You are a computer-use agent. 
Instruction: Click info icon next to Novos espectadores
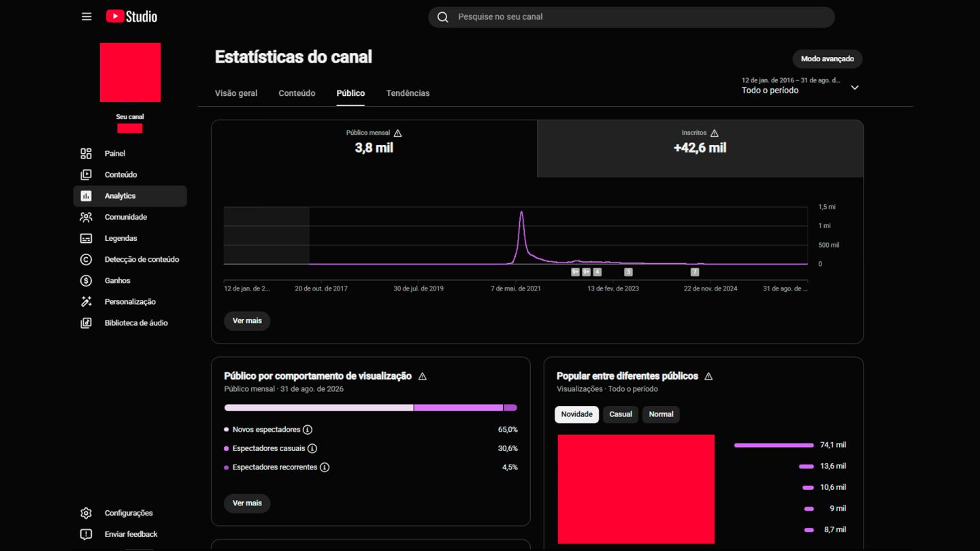pyautogui.click(x=308, y=430)
